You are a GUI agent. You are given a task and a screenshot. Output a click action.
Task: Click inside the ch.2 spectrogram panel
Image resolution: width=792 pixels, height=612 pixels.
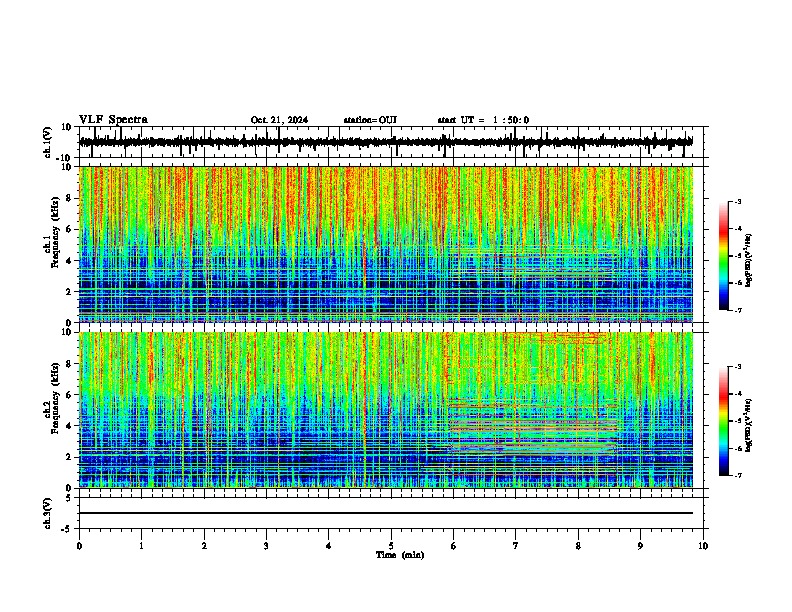tap(386, 410)
